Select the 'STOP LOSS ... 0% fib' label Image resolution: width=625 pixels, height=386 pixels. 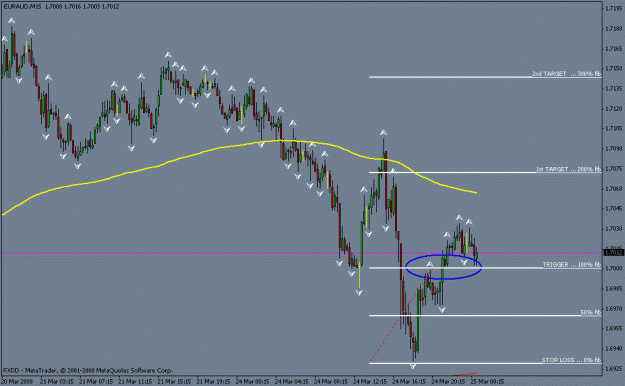(x=571, y=360)
